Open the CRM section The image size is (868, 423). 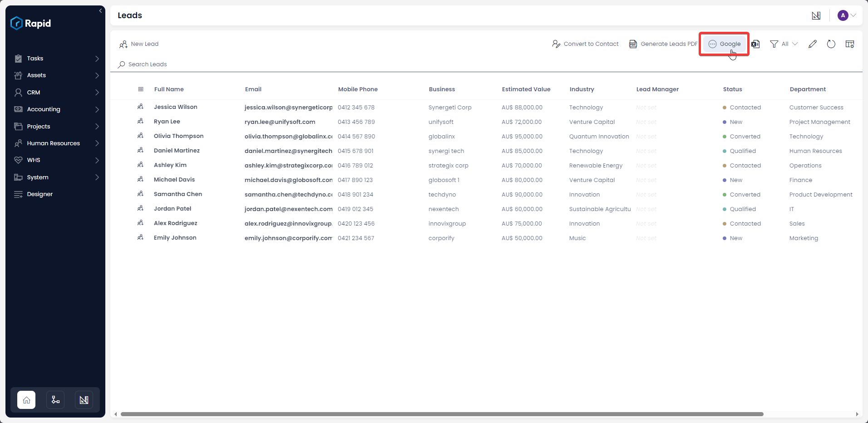pos(34,93)
